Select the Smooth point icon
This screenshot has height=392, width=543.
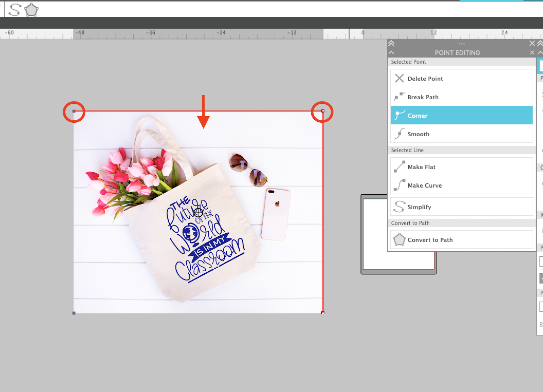pyautogui.click(x=400, y=134)
